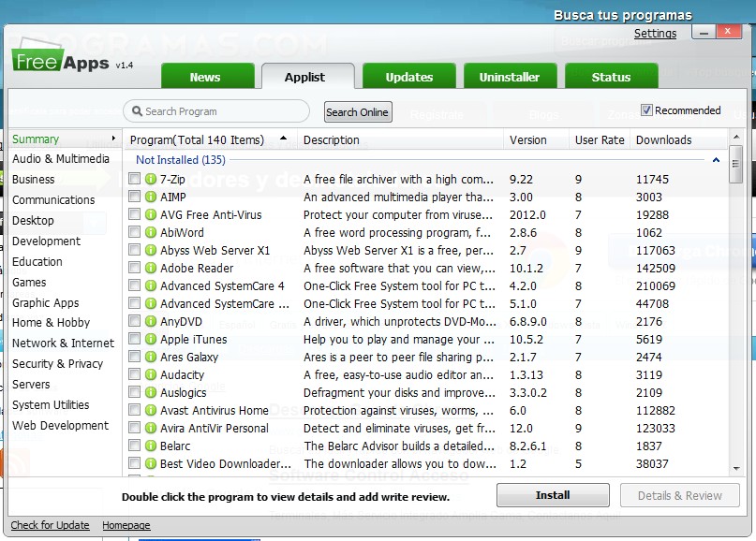Select the Audacity checkbox
Screen dimensions: 756x541
point(135,374)
